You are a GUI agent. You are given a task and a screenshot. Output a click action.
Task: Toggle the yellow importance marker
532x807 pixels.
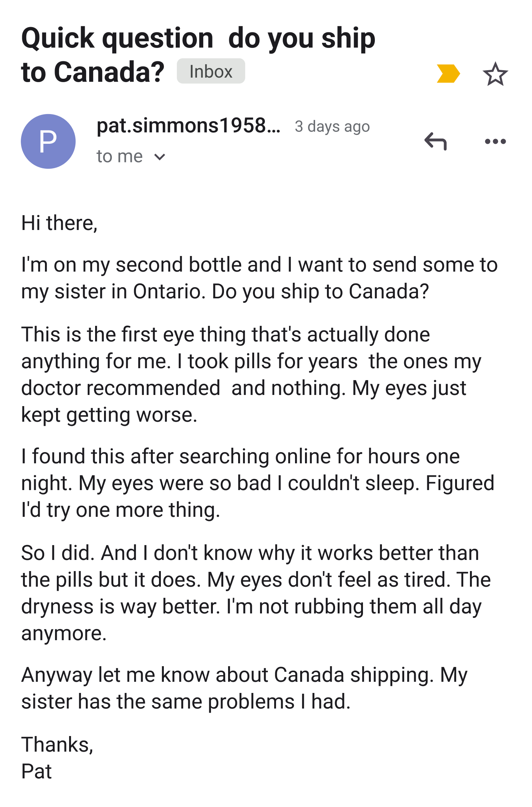[448, 74]
